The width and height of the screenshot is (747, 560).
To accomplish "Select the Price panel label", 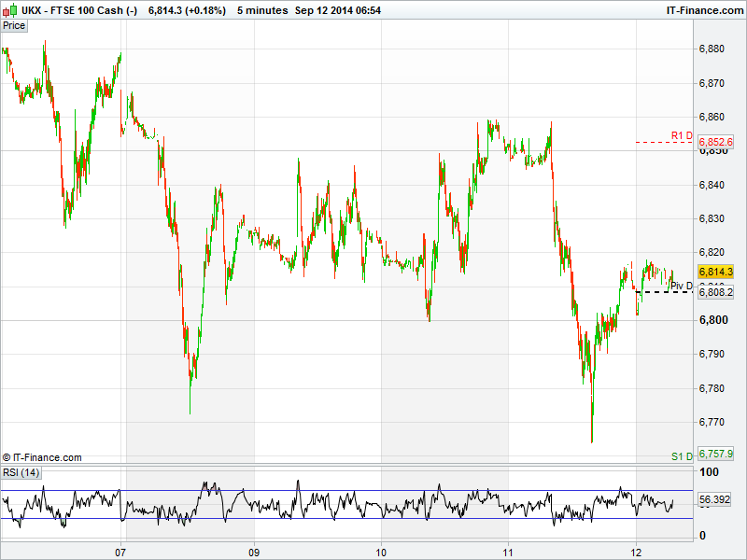I will point(14,26).
